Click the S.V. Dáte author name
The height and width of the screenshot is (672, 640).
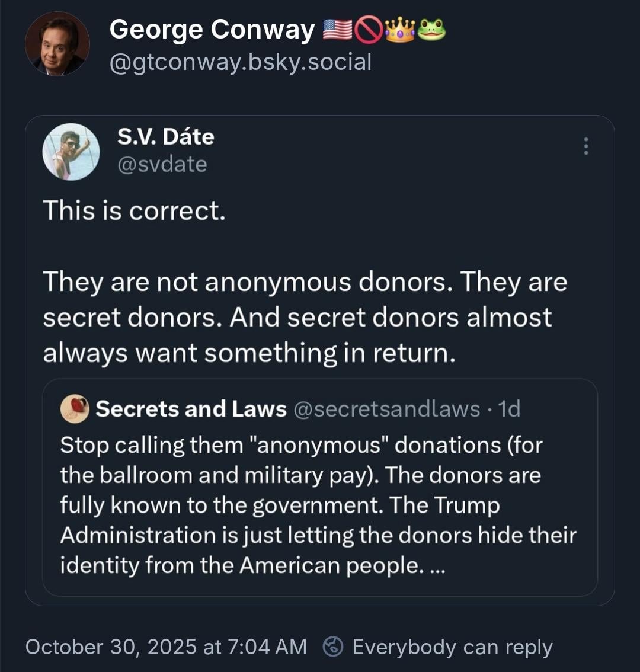click(165, 137)
